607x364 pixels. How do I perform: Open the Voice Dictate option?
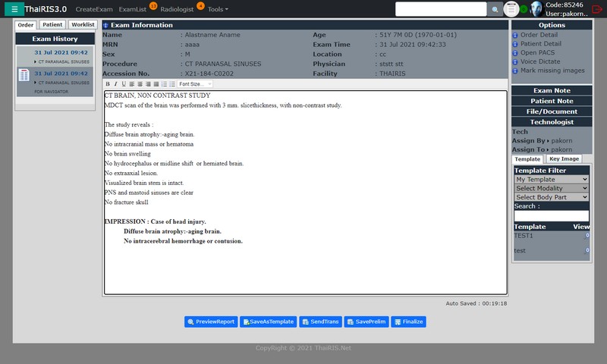pos(541,61)
